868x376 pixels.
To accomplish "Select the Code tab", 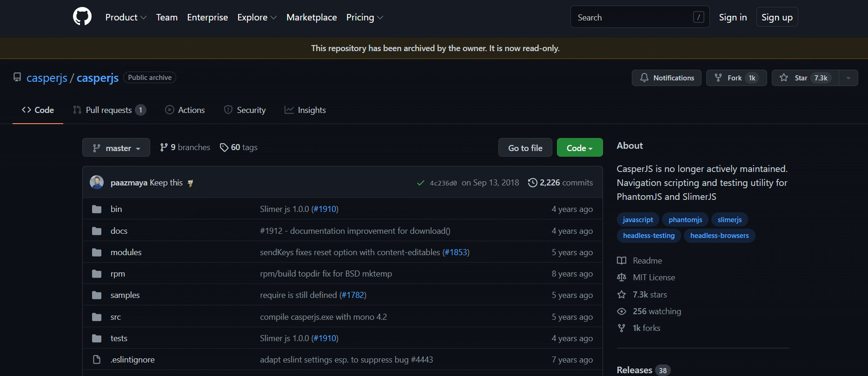I will 38,110.
